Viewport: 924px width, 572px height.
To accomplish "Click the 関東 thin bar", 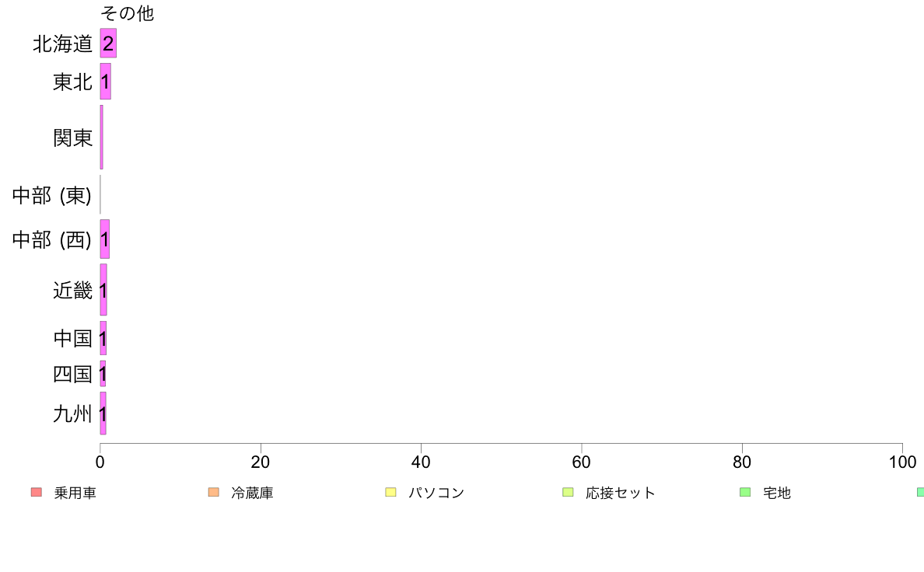I will point(101,138).
